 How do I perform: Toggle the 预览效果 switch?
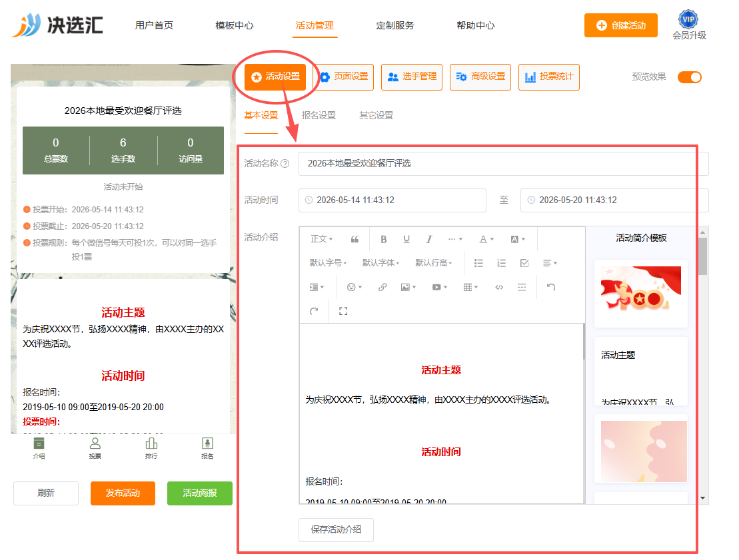[690, 77]
